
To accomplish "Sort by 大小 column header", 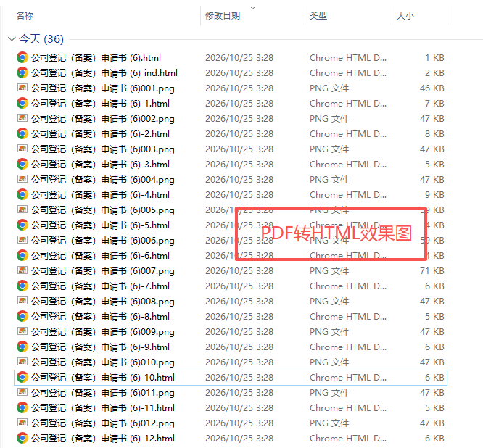I will 405,16.
